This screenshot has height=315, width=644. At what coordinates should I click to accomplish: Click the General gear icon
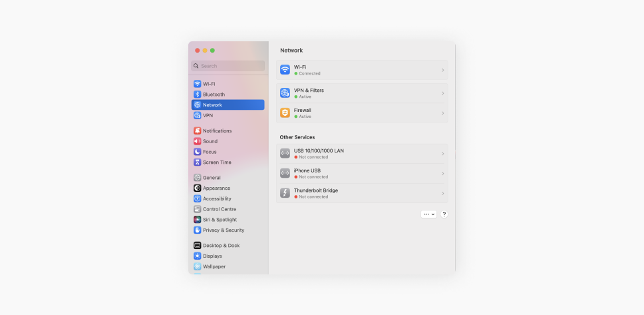point(197,178)
